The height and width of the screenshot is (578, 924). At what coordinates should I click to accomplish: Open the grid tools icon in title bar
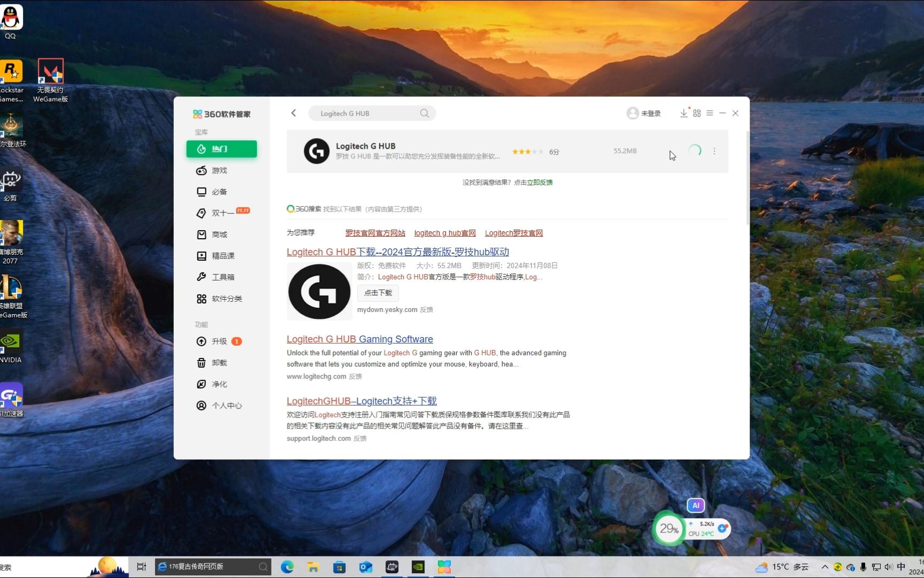[697, 113]
